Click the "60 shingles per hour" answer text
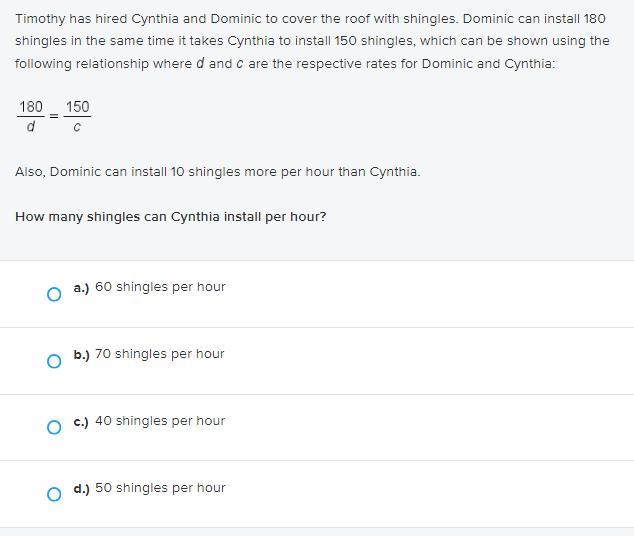634x536 pixels. [x=160, y=287]
